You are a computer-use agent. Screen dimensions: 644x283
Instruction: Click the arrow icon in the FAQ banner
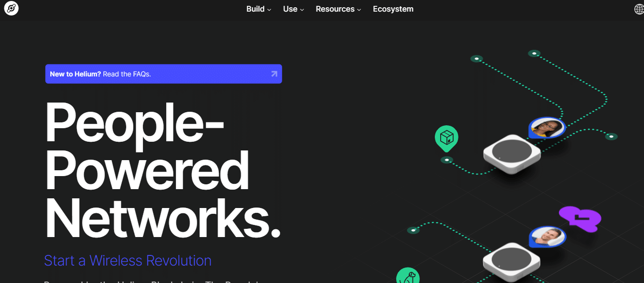[x=274, y=74]
